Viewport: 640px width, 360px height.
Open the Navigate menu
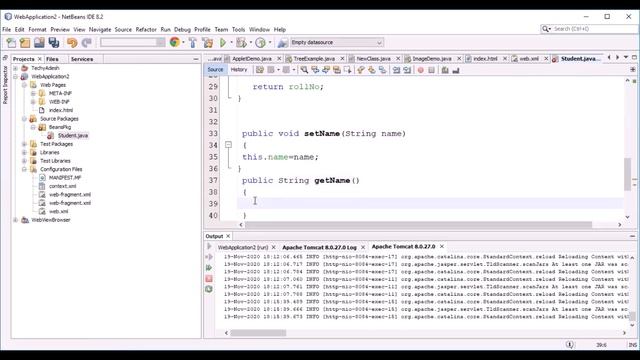click(x=100, y=29)
